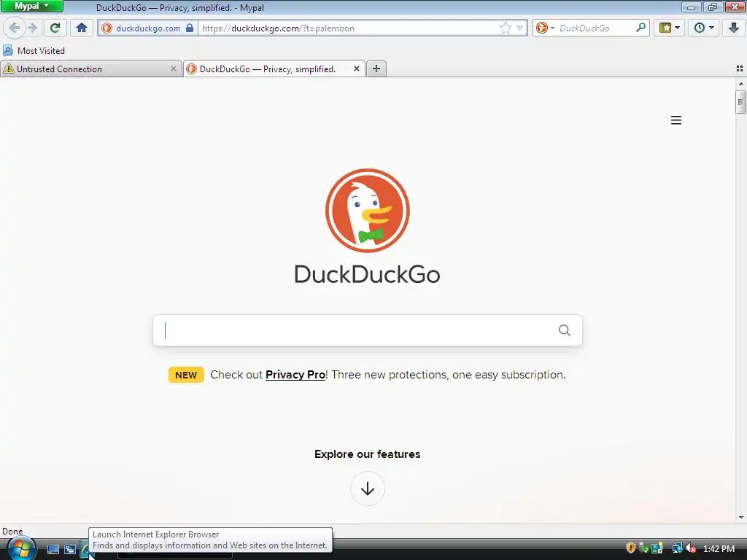The width and height of the screenshot is (747, 560).
Task: Click the green checkmark tray icon
Action: point(643,548)
